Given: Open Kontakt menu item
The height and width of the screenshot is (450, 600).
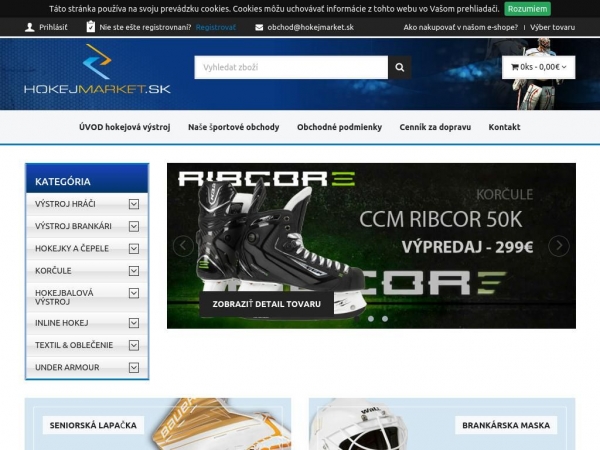Looking at the screenshot, I should tap(504, 127).
